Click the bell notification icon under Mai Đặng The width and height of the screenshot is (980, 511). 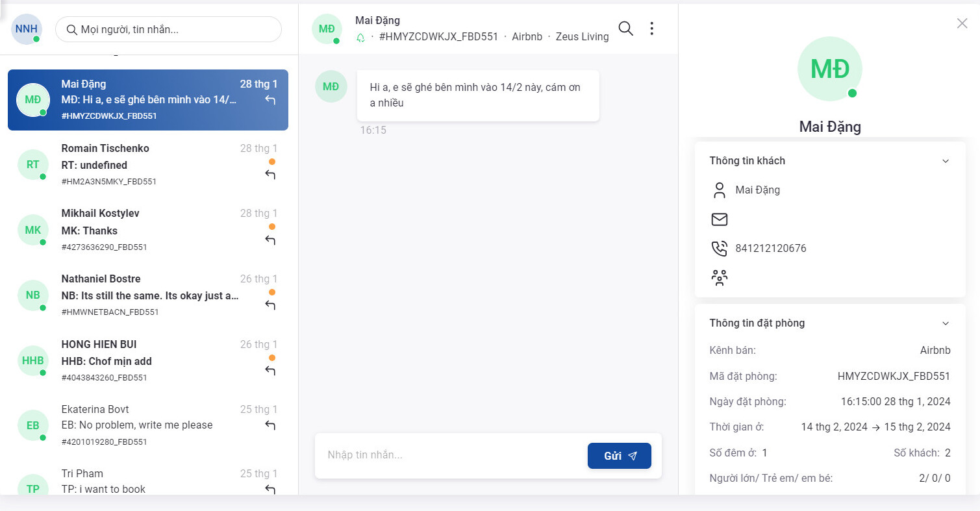(x=361, y=38)
